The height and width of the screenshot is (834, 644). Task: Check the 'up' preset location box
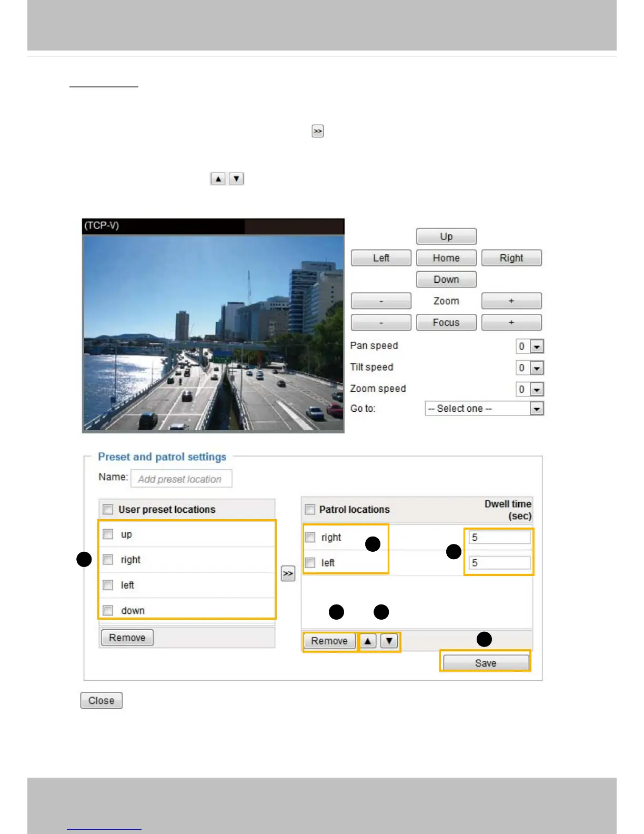pyautogui.click(x=108, y=534)
